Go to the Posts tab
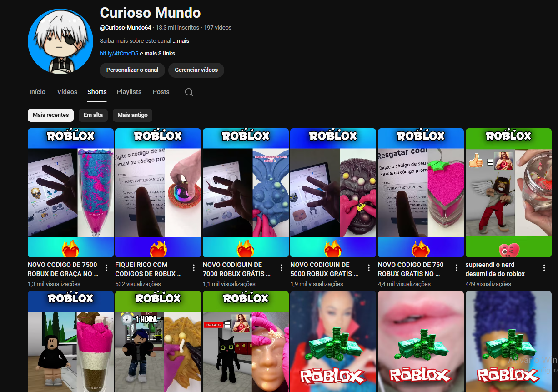Viewport: 558px width, 392px height. (161, 92)
